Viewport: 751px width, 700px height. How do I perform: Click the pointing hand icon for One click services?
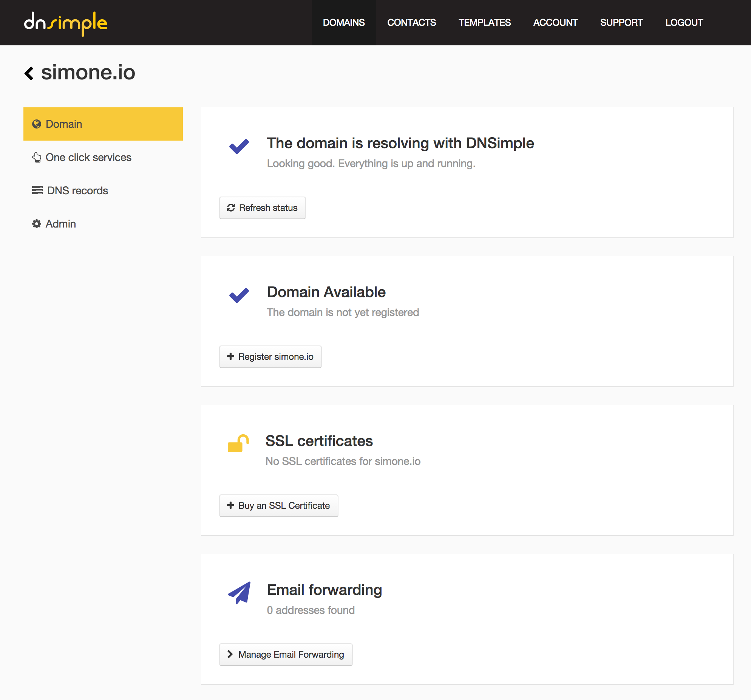[37, 157]
